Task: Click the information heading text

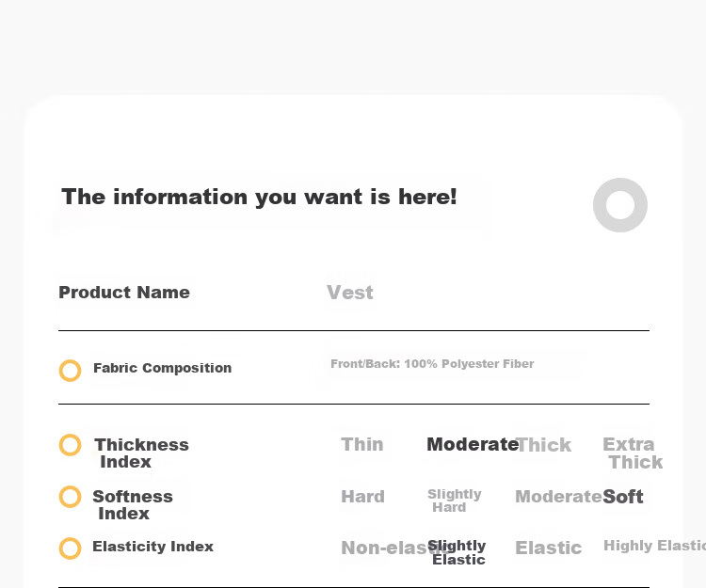Action: (260, 197)
